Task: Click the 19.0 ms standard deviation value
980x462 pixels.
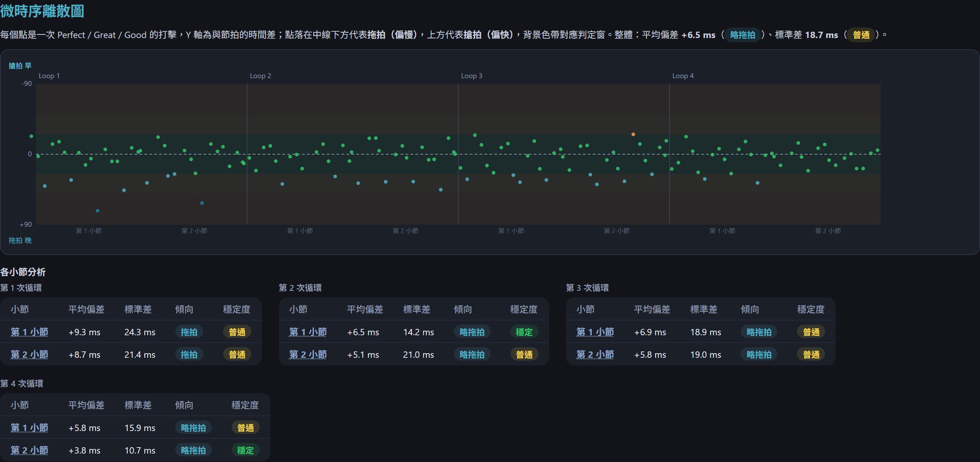Action: pos(706,355)
